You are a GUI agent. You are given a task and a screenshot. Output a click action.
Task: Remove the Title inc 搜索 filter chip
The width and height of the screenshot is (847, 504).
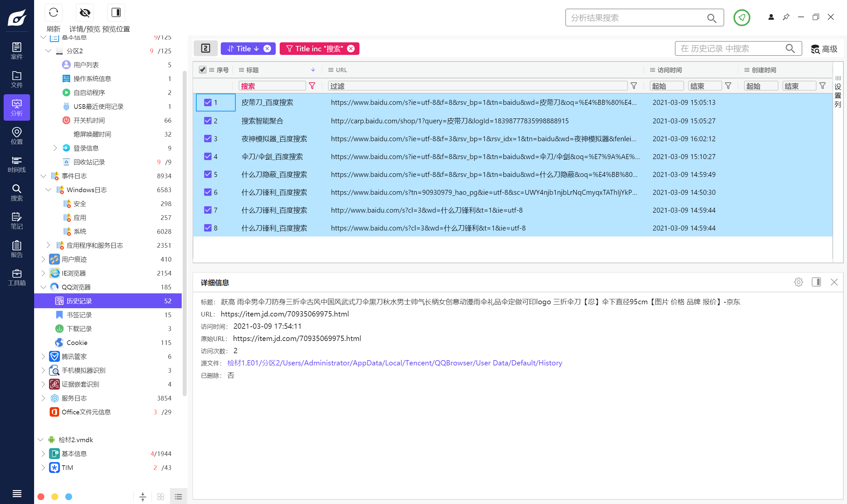point(351,49)
